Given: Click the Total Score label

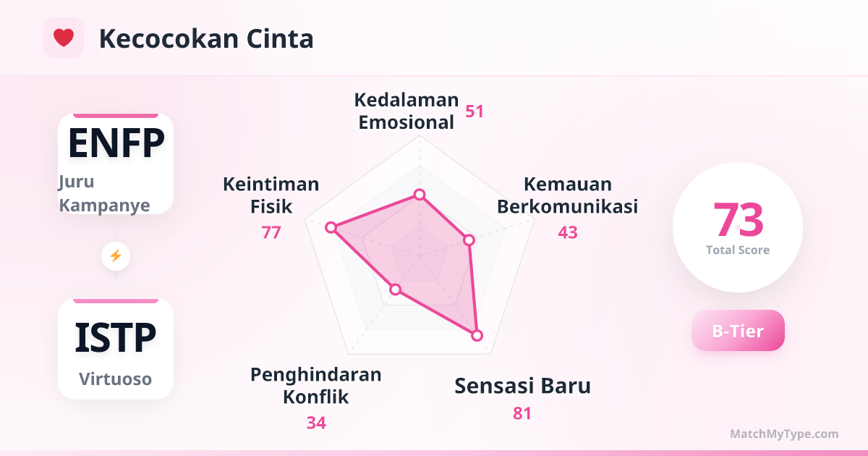Looking at the screenshot, I should pyautogui.click(x=738, y=250).
